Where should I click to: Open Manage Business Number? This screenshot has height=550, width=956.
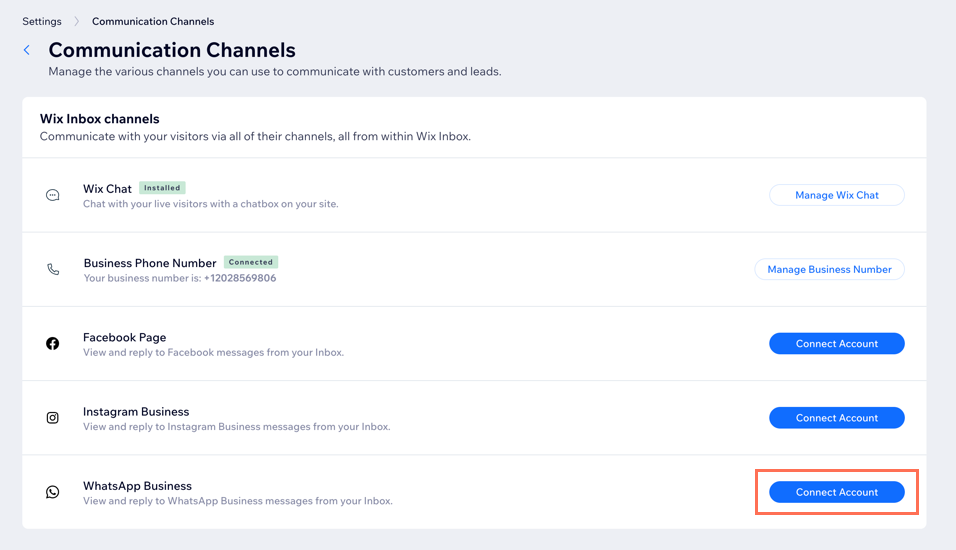coord(829,270)
